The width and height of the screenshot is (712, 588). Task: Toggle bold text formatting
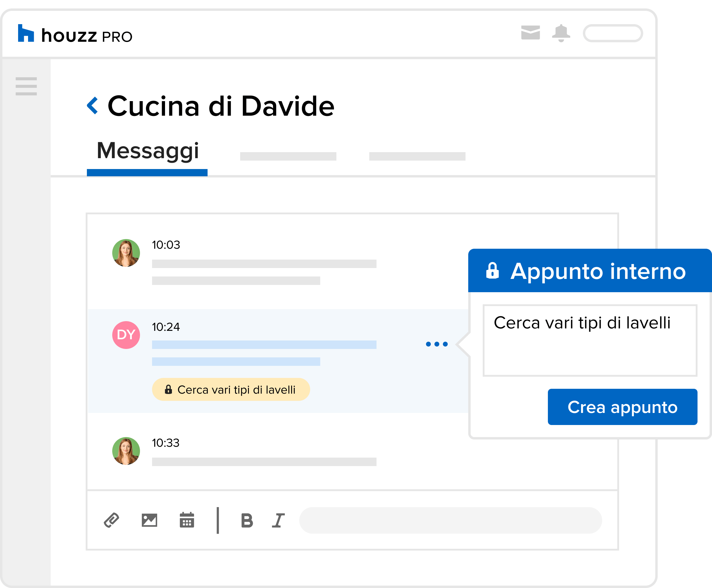pyautogui.click(x=247, y=521)
